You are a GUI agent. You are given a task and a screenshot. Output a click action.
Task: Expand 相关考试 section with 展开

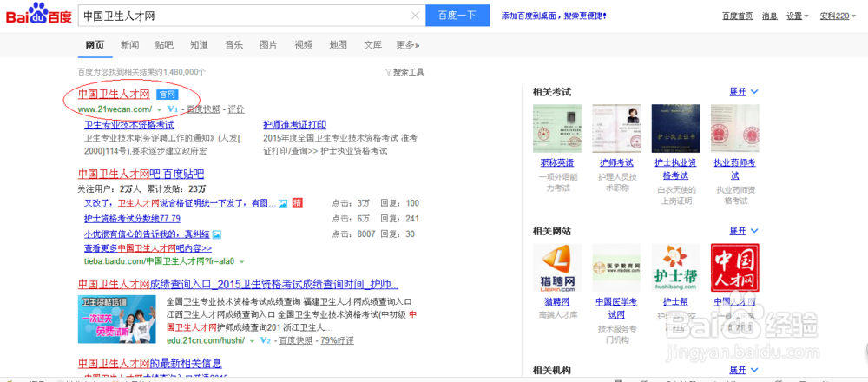point(744,92)
